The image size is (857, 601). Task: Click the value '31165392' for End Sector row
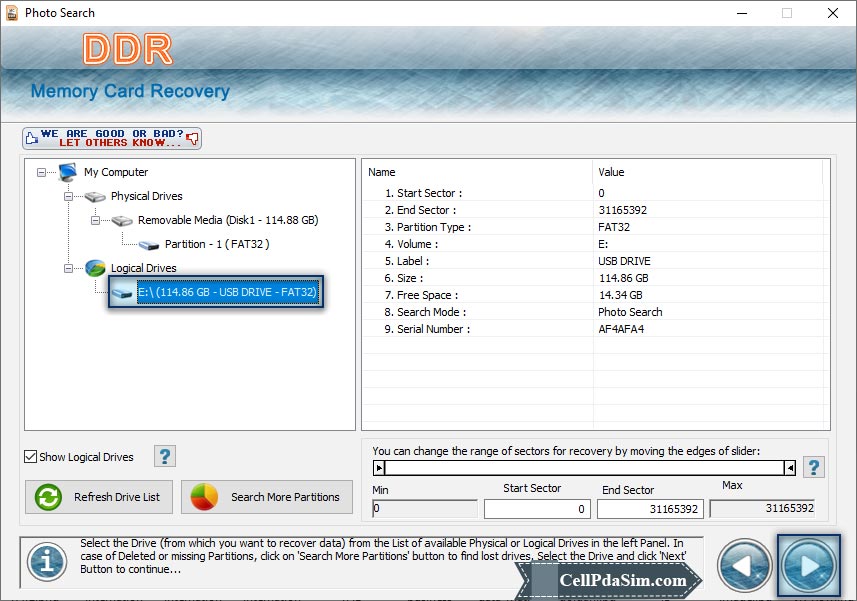(x=623, y=210)
